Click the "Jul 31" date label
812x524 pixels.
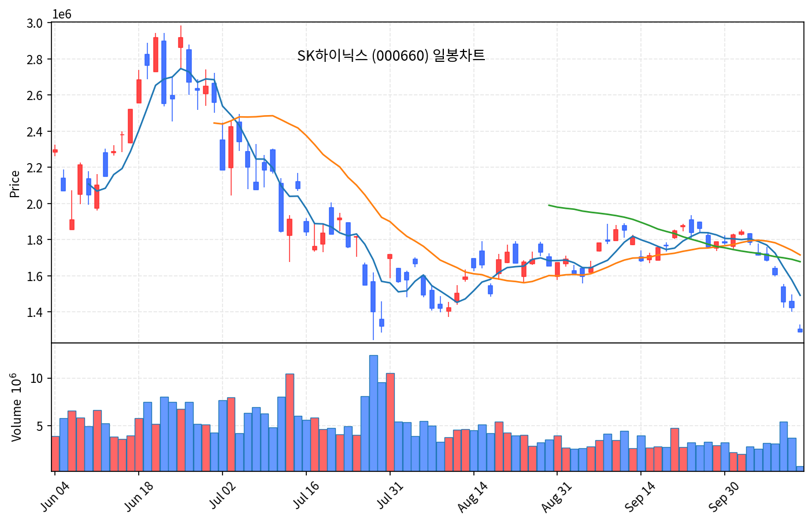391,496
